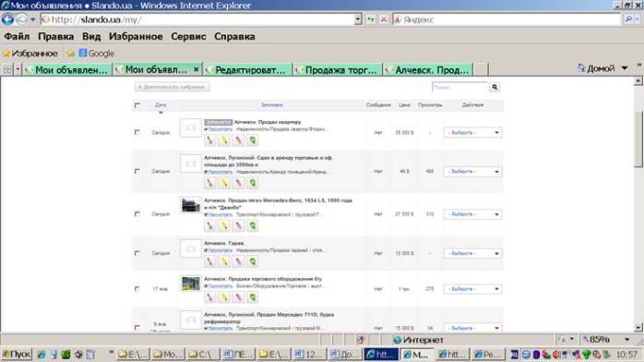This screenshot has width=644, height=362.
Task: Switch to the Редактироват... tab
Action: (x=248, y=70)
